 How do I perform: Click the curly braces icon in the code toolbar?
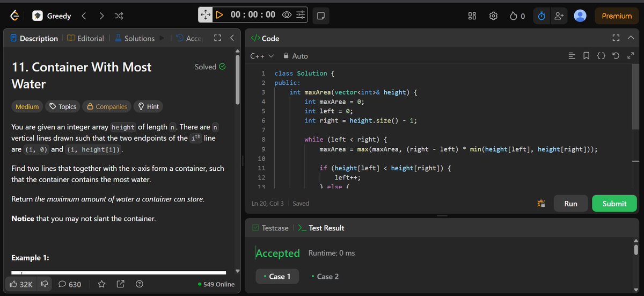[x=601, y=55]
